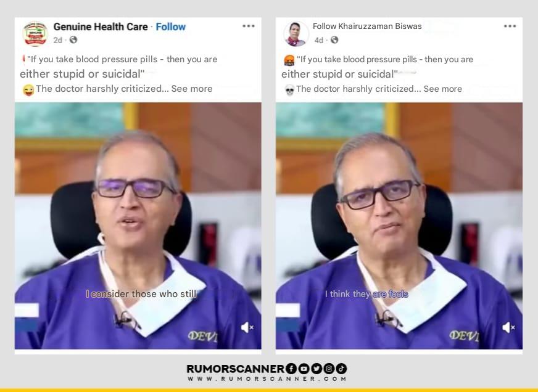Open Rumor Scanner Twitter icon

(x=317, y=369)
